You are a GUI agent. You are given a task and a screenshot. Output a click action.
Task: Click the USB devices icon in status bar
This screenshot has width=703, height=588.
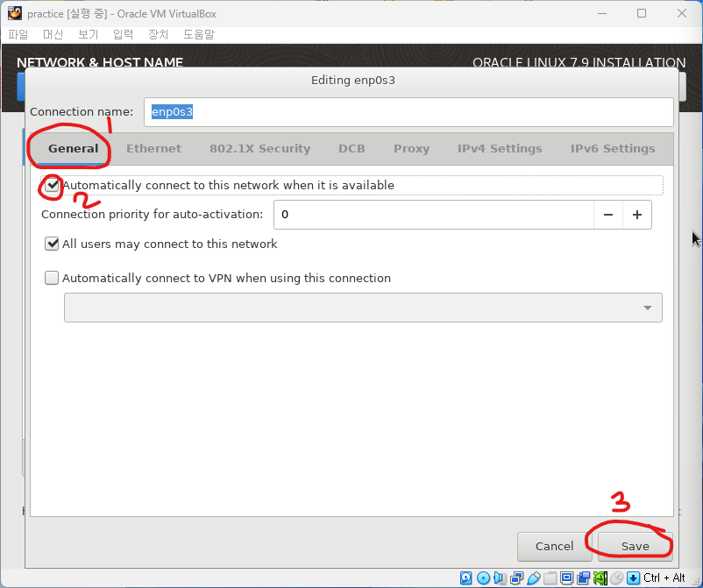coord(533,577)
